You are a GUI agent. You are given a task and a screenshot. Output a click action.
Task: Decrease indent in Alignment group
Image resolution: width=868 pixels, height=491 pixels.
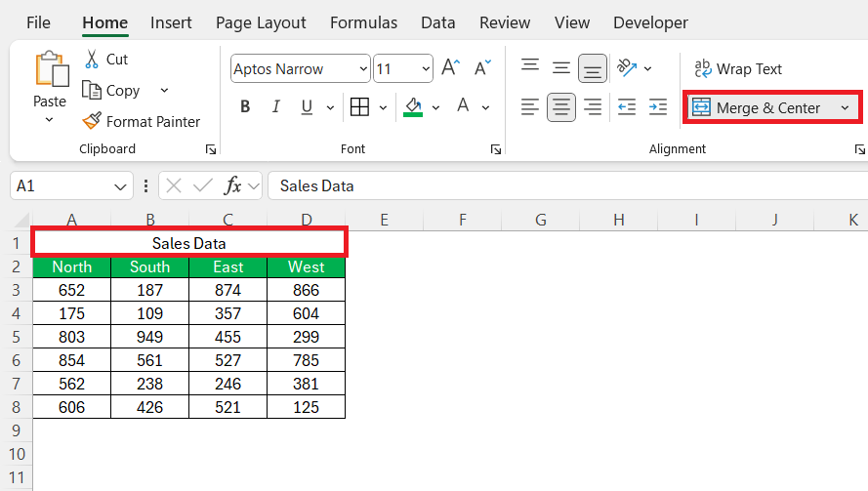click(x=627, y=106)
